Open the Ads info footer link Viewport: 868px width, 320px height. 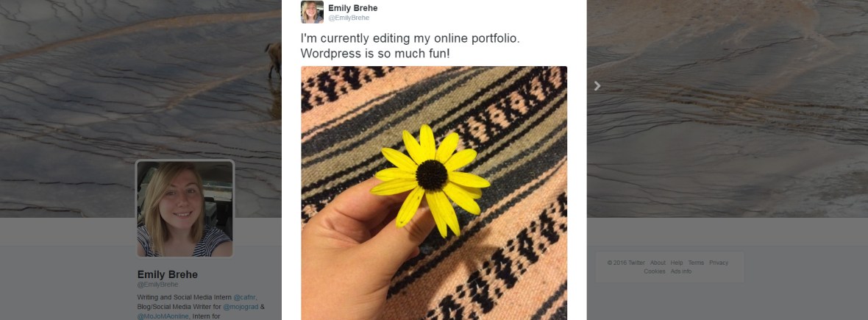680,271
